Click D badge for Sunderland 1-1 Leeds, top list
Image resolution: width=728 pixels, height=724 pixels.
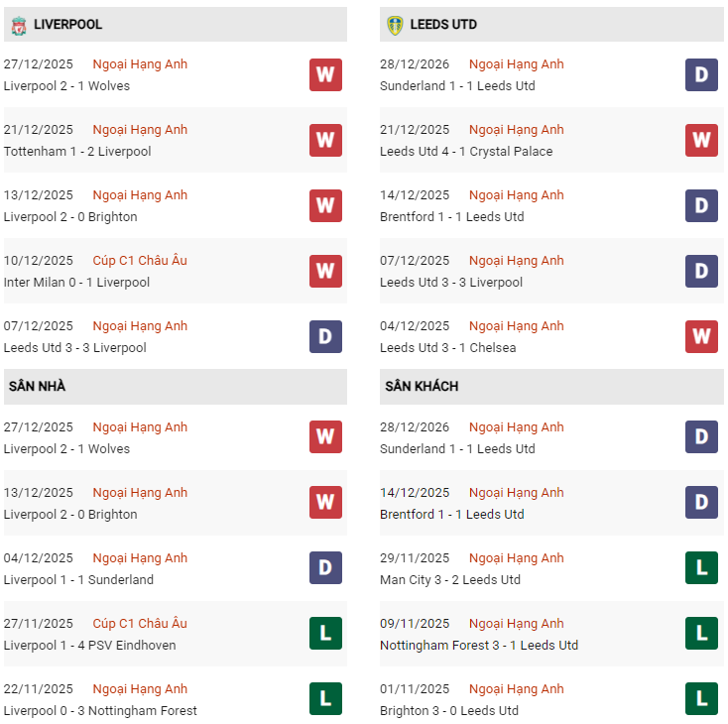click(x=701, y=75)
